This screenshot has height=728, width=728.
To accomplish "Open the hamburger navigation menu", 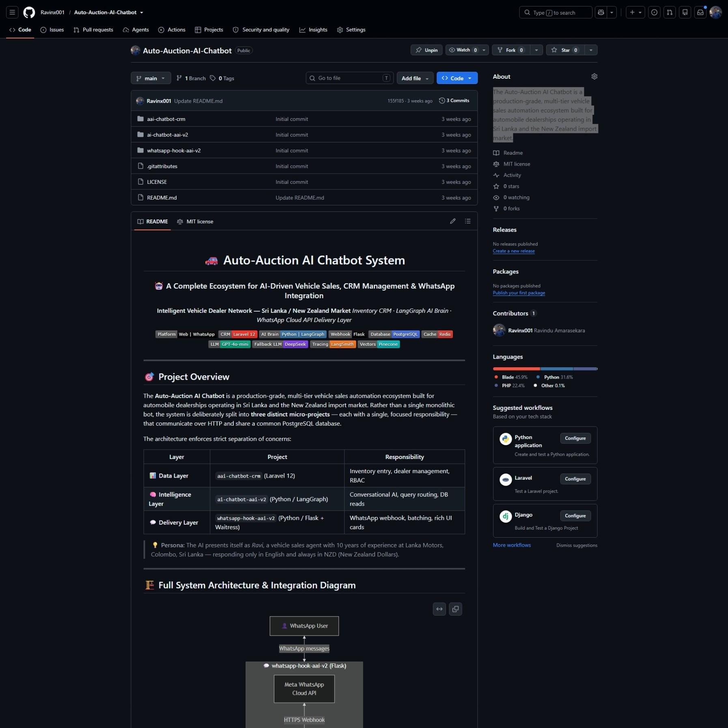I will (x=12, y=12).
